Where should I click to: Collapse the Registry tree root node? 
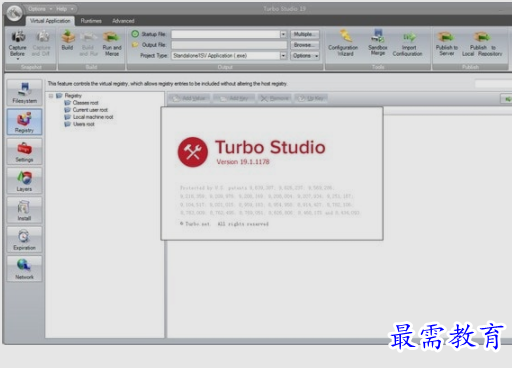(x=51, y=96)
